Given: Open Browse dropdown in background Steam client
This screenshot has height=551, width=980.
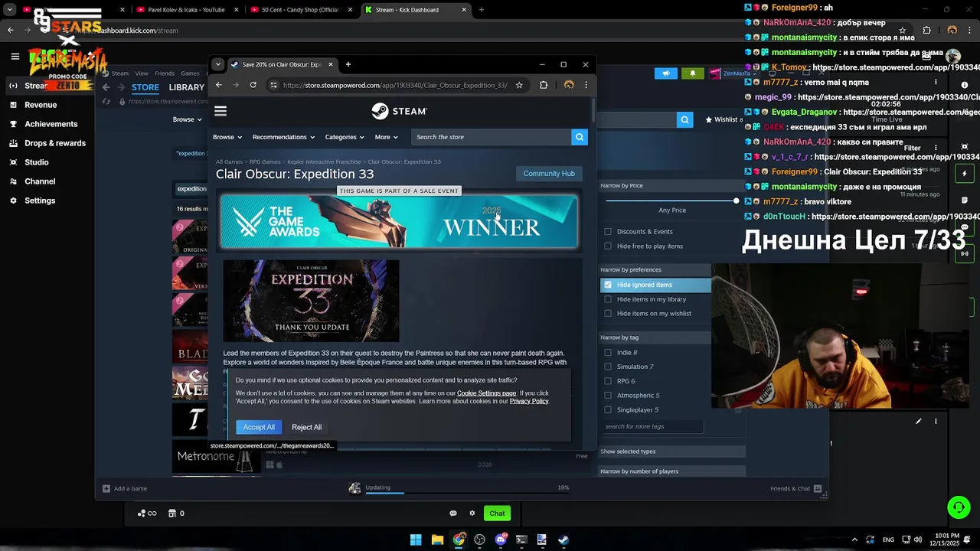Looking at the screenshot, I should 187,119.
